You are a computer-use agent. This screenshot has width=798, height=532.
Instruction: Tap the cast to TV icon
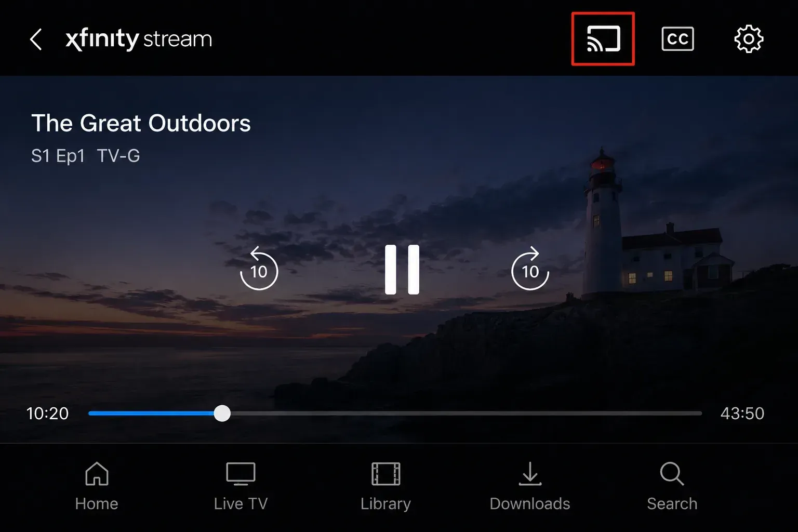click(x=603, y=39)
